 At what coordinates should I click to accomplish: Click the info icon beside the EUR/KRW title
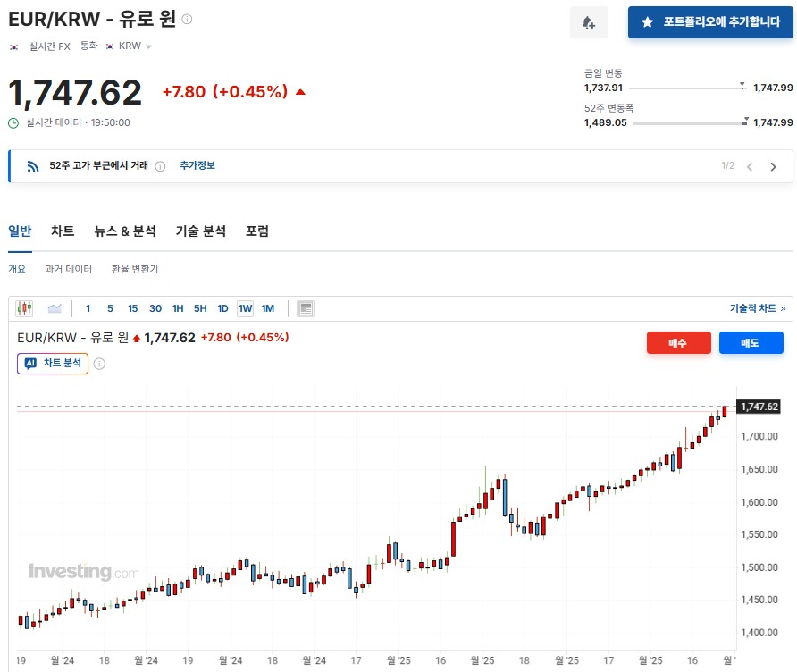[x=187, y=19]
